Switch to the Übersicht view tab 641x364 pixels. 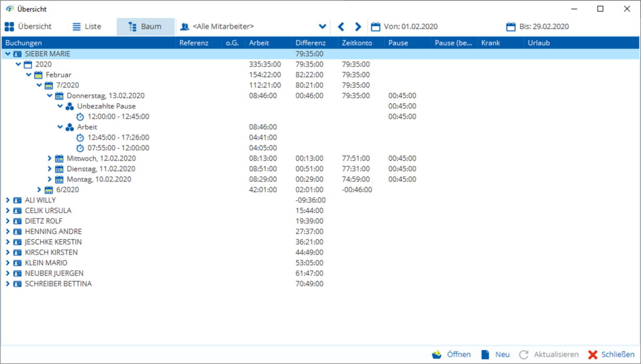click(28, 27)
